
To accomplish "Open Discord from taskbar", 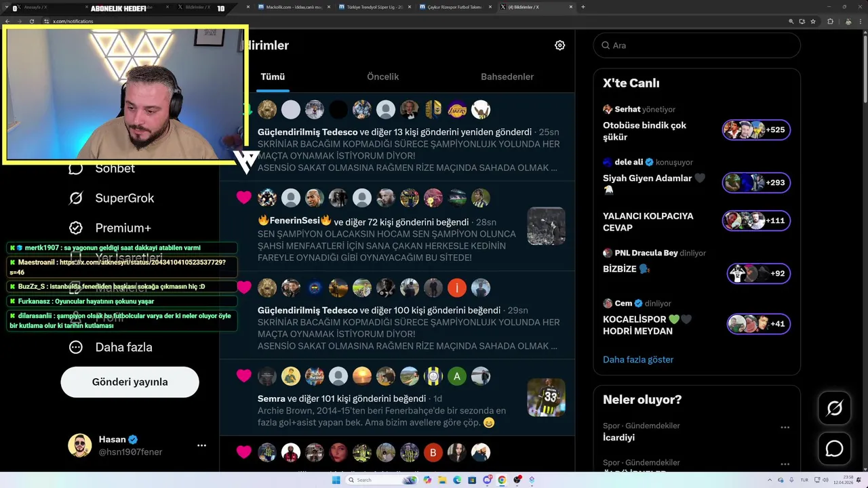I will point(487,480).
